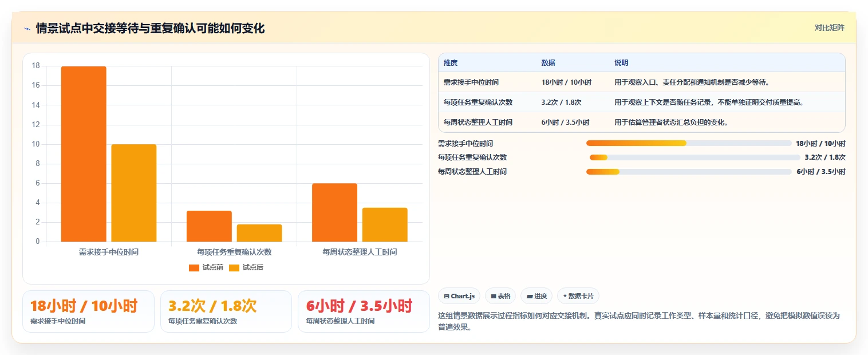Click the x-axis label 每项任务重复确认次数
This screenshot has width=868, height=355.
click(x=234, y=252)
